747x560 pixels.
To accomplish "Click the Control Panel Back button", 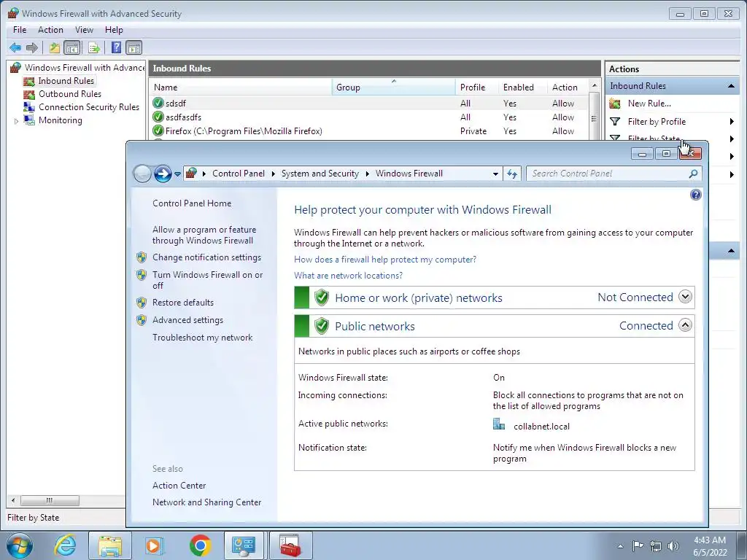I will (x=142, y=174).
